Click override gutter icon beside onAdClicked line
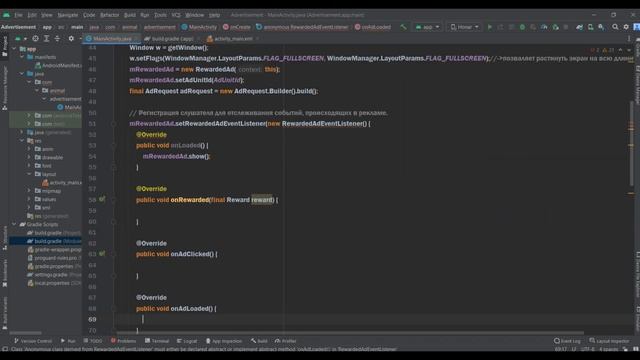This screenshot has width=640, height=360. pyautogui.click(x=102, y=253)
